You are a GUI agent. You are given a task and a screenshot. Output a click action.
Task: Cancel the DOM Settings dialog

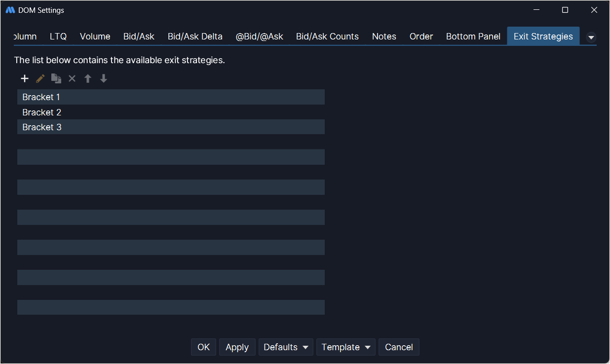[399, 347]
